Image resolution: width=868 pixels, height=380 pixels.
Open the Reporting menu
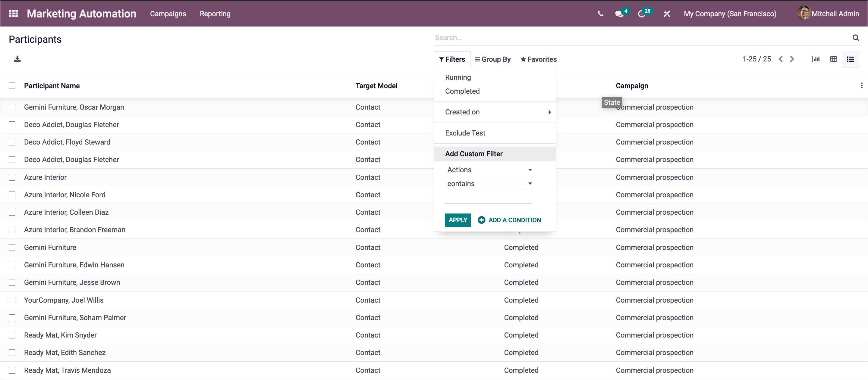(215, 14)
